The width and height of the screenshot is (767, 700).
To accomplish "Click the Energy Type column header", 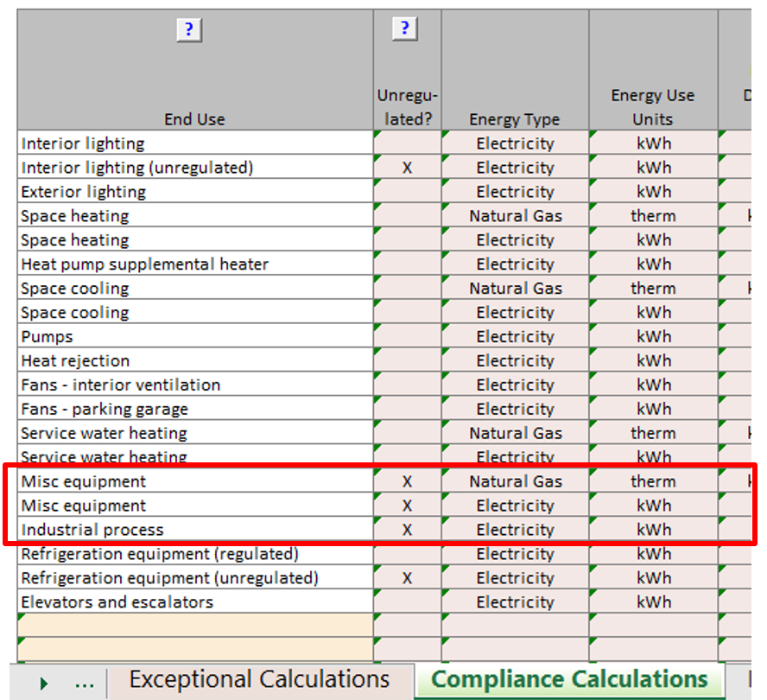I will coord(515,119).
